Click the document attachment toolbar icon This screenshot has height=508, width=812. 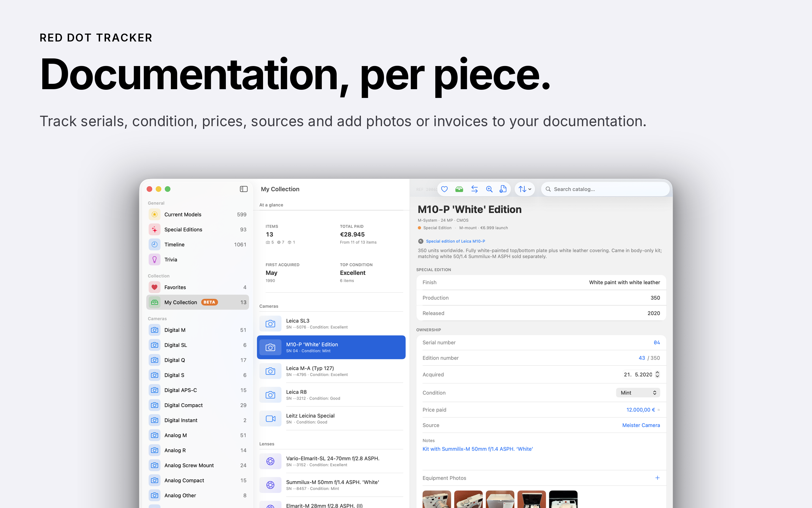(503, 189)
